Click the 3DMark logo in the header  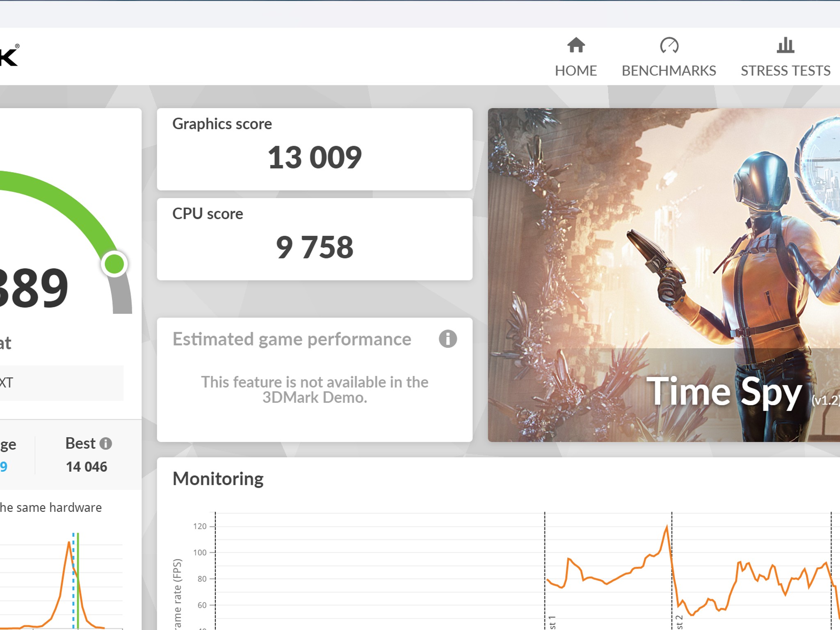pyautogui.click(x=9, y=55)
